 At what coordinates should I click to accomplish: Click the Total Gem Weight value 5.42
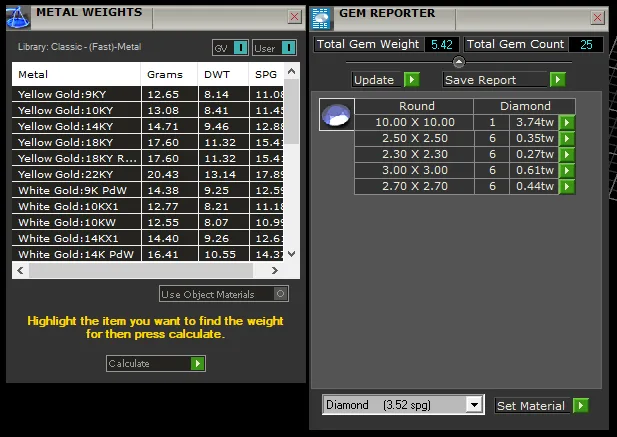coord(442,44)
